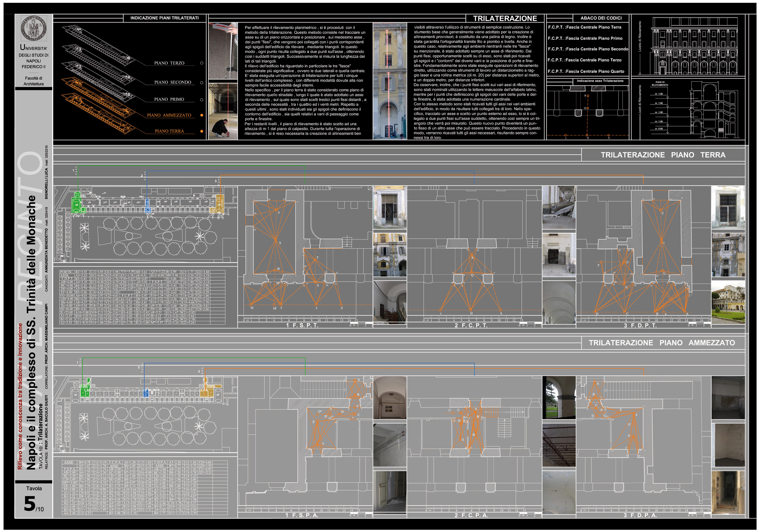Viewport: 760px width, 532px height.
Task: Select the orange 'PIANO TERRA' label
Action: point(169,131)
